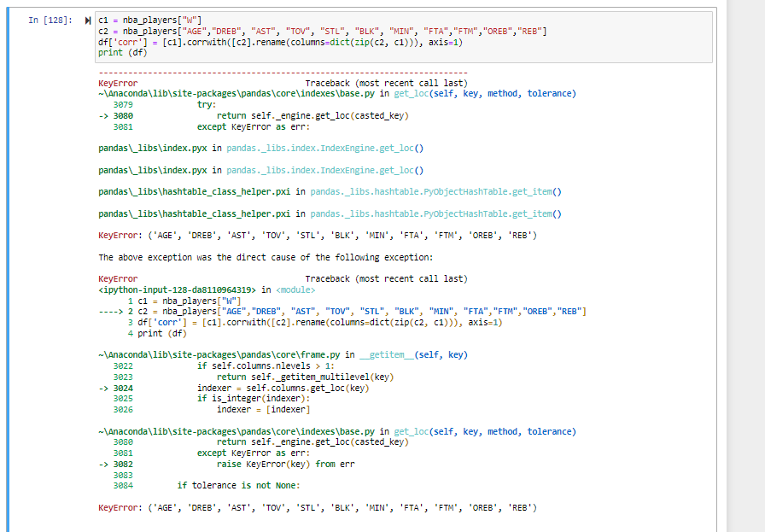Click the first PyObjectHashTable.get_item() reference
The height and width of the screenshot is (532, 765).
435,192
